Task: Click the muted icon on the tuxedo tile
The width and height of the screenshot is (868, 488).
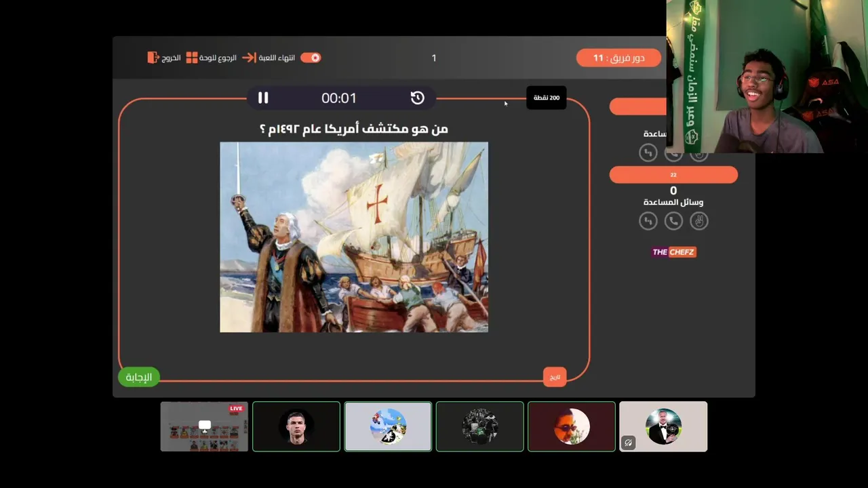Action: point(629,443)
